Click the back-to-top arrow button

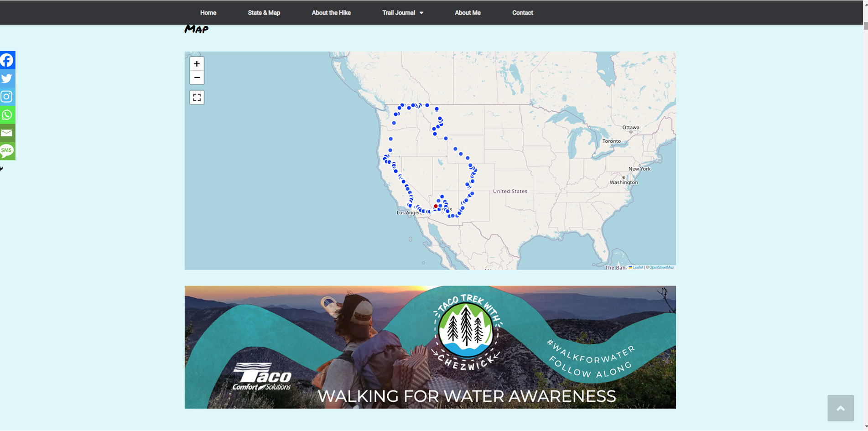[841, 408]
